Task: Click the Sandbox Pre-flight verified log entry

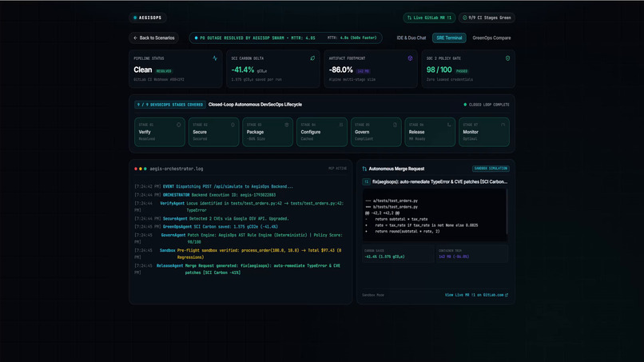Action: (238, 253)
